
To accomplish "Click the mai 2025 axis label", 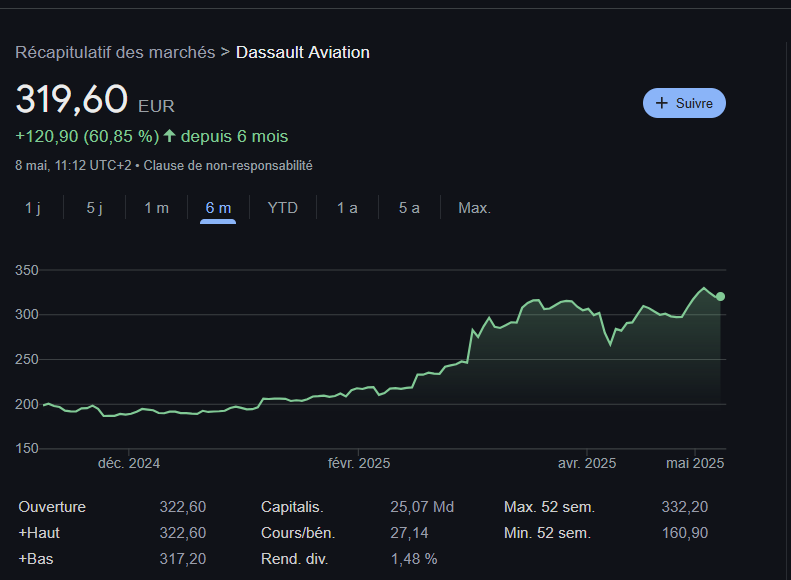I will (695, 463).
